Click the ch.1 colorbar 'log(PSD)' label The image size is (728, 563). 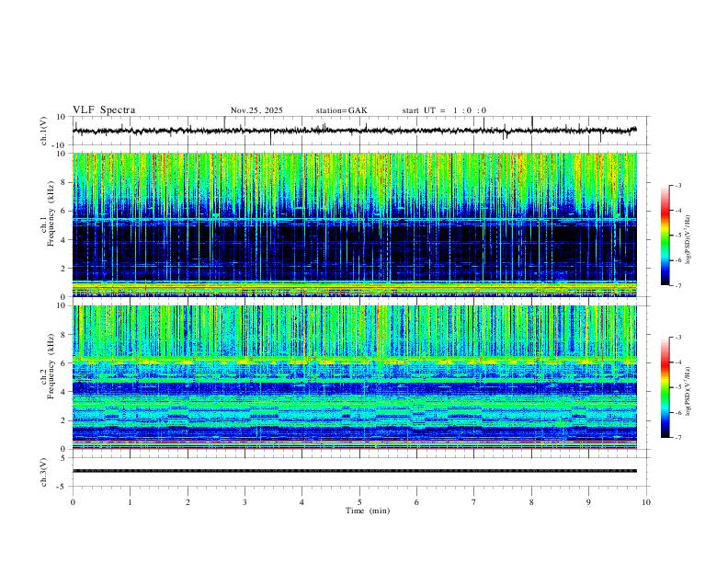(x=688, y=239)
